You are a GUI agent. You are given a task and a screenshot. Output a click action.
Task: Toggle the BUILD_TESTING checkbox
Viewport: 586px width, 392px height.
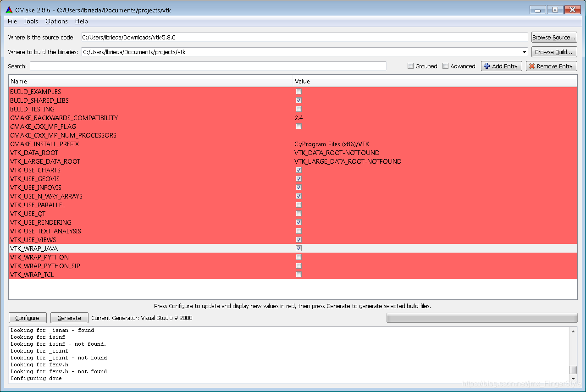(299, 109)
